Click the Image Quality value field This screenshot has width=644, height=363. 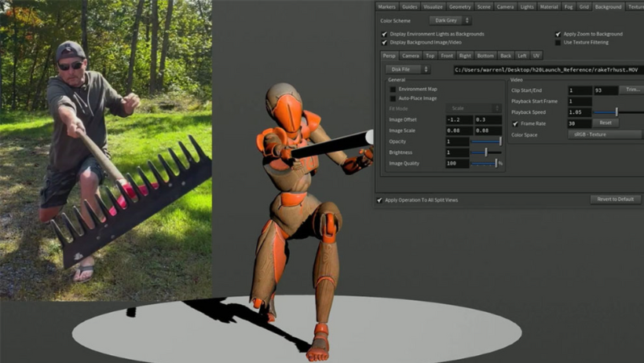[458, 163]
